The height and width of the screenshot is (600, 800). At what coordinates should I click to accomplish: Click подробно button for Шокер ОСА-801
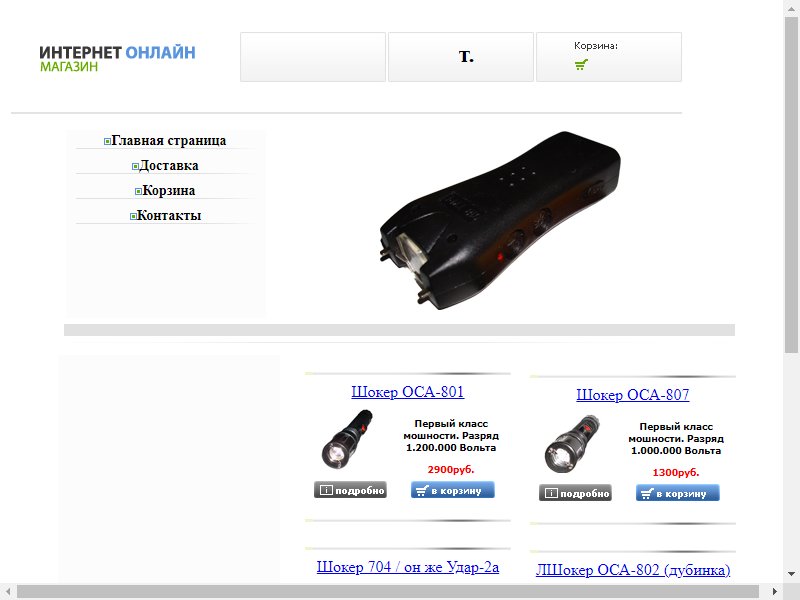pyautogui.click(x=350, y=490)
